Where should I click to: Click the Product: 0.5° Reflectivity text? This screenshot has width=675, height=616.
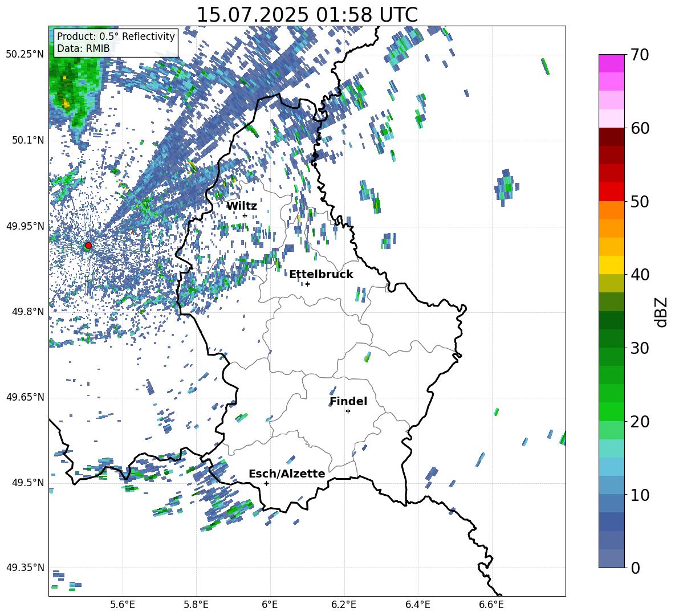pos(116,36)
